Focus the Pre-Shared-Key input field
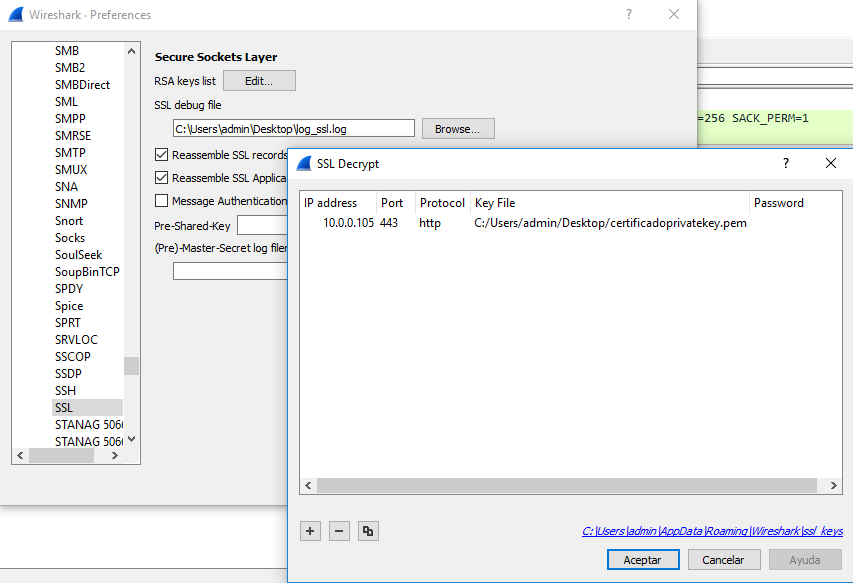853x583 pixels. pyautogui.click(x=262, y=225)
